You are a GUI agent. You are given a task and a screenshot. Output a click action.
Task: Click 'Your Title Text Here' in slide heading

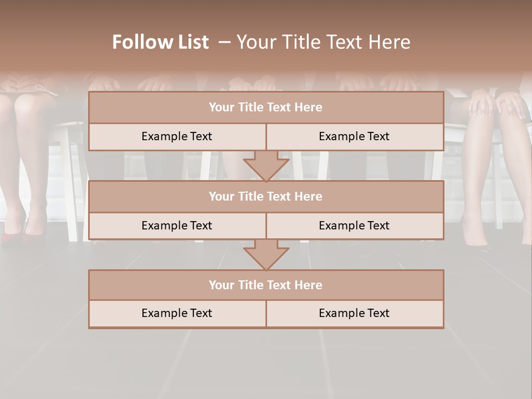(323, 42)
